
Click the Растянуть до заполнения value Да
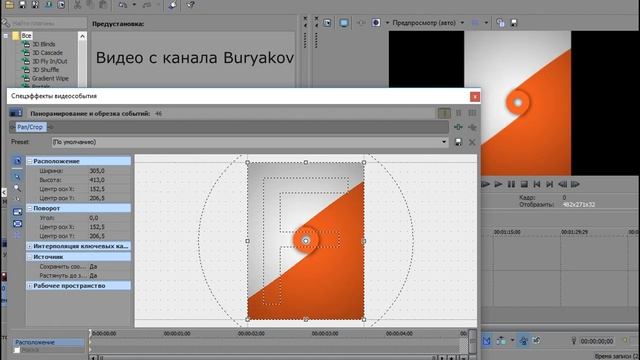[93, 275]
